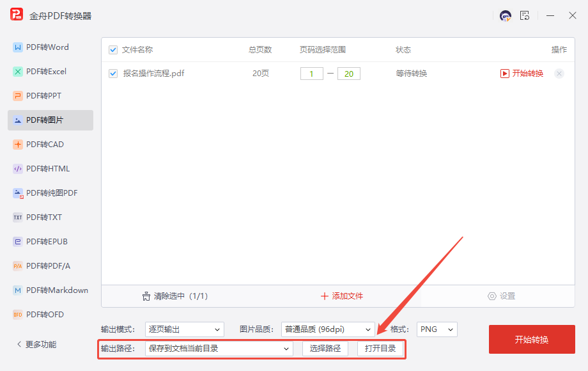This screenshot has width=588, height=371.
Task: Click the large red 开始转换 button
Action: (532, 340)
